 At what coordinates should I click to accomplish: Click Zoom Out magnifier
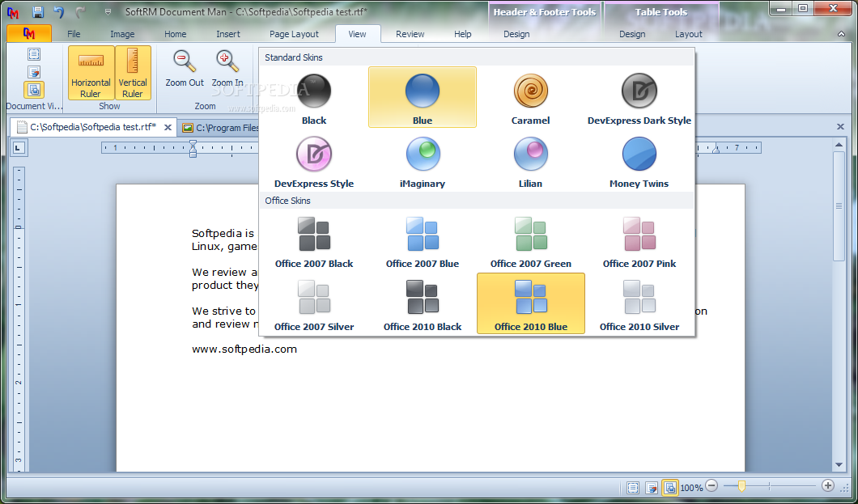coord(185,68)
